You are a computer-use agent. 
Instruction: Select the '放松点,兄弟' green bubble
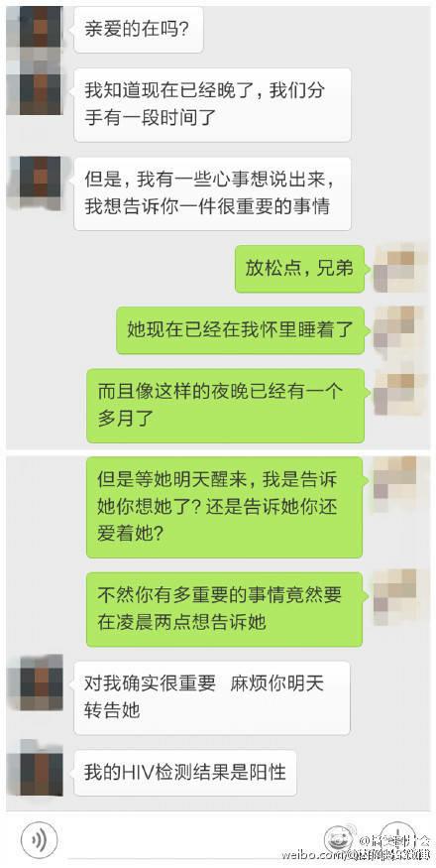(x=299, y=269)
